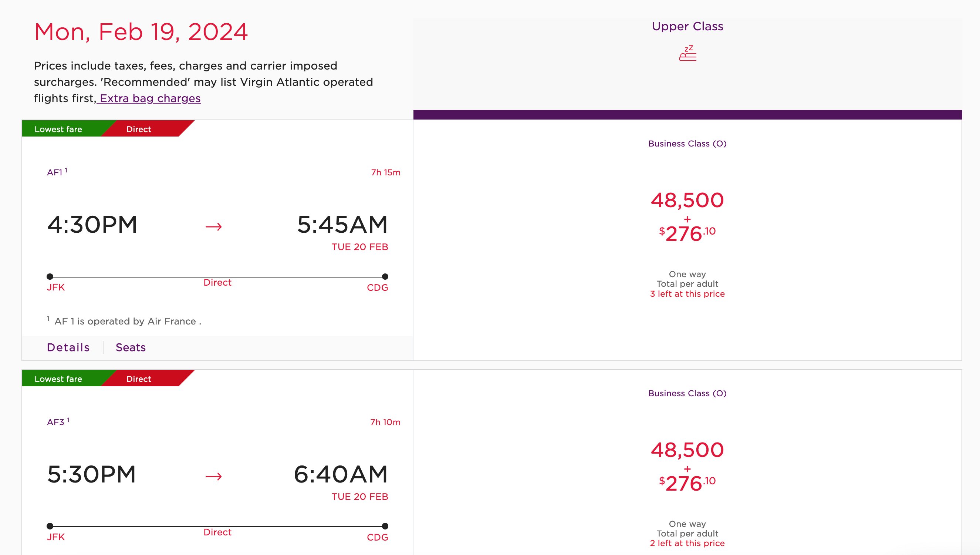Click CDG destination dot on AF1 route line

[385, 276]
